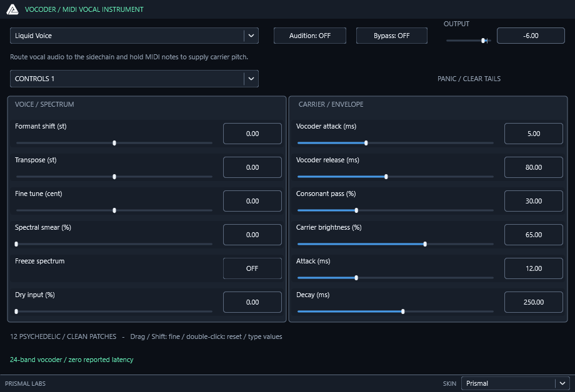Select the Attack value 12.00
Viewport: 575px width, 392px height.
click(534, 268)
